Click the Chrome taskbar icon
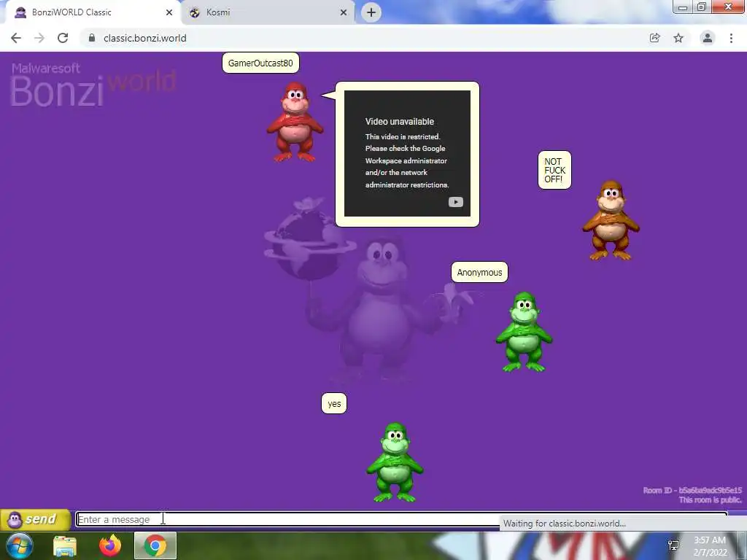The image size is (747, 560). pos(155,545)
